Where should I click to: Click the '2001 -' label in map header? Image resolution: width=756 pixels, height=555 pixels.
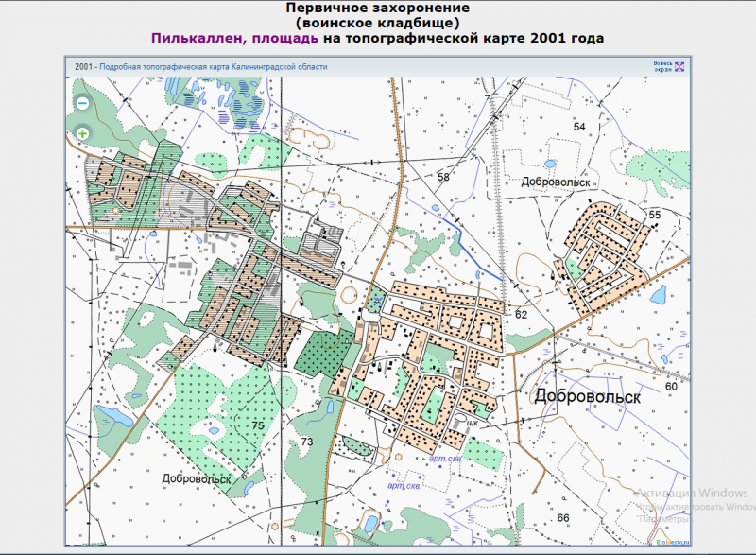[x=86, y=67]
